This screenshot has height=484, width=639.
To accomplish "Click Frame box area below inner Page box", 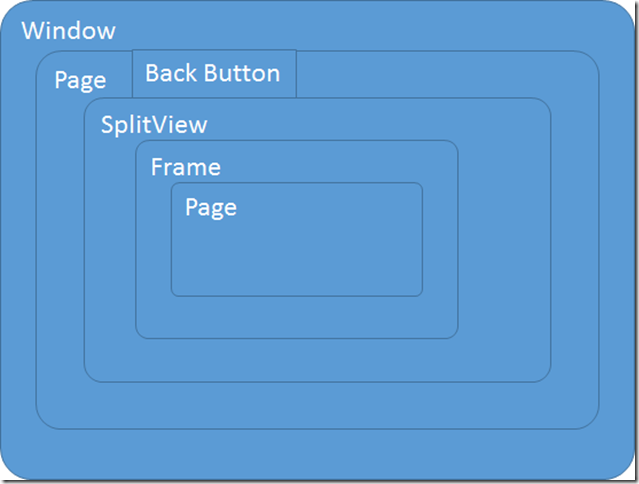I will point(297,317).
